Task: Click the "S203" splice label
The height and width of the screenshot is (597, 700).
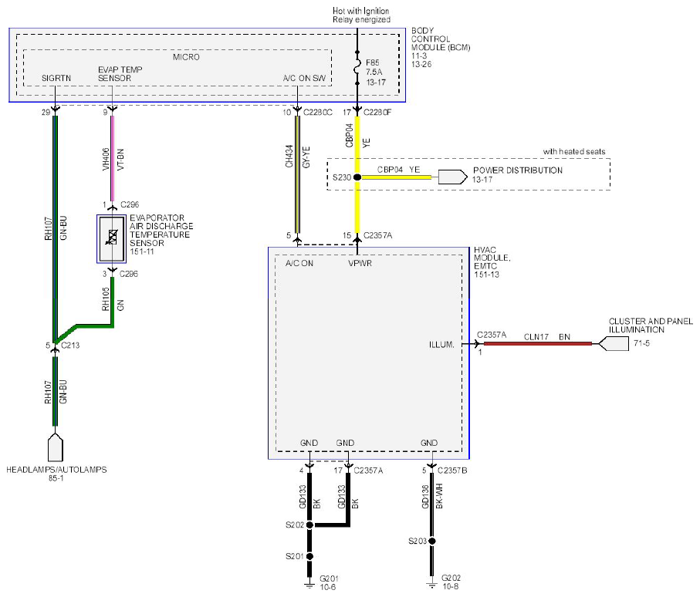Action: [x=418, y=541]
